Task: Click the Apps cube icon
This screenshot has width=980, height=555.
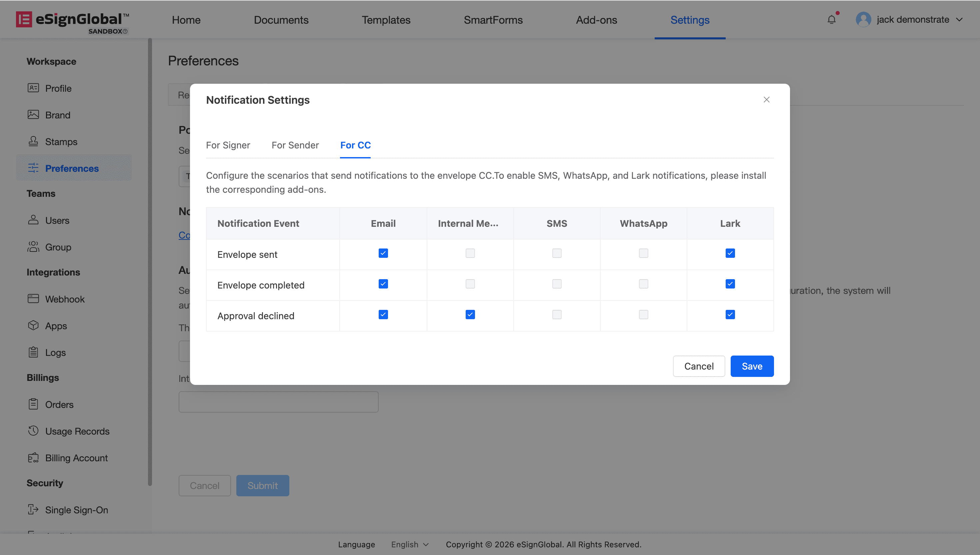Action: tap(33, 326)
